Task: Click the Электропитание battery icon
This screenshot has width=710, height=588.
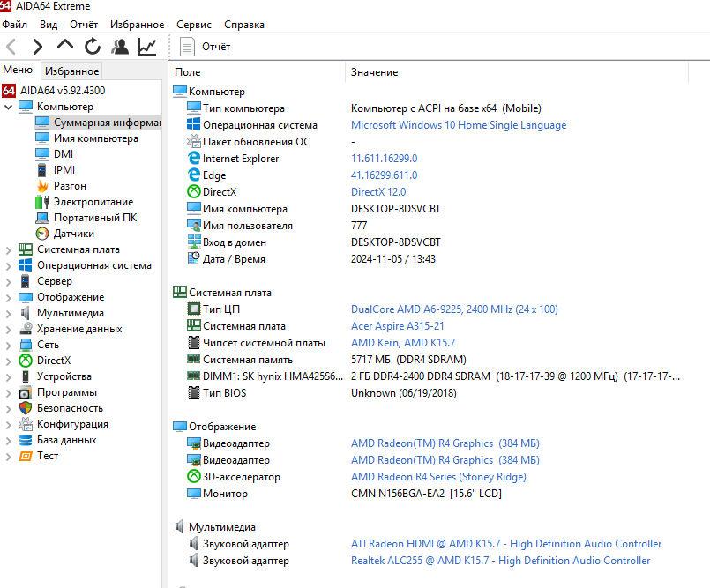Action: pyautogui.click(x=42, y=202)
